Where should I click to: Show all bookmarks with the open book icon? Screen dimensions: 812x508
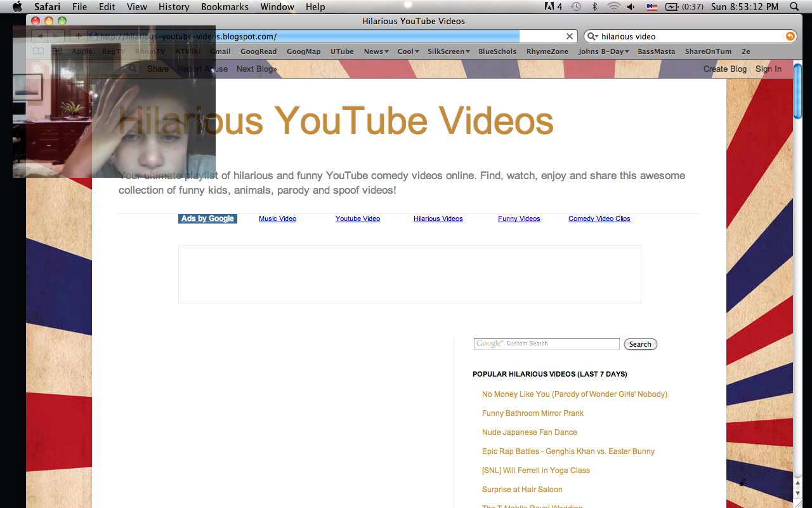coord(39,51)
